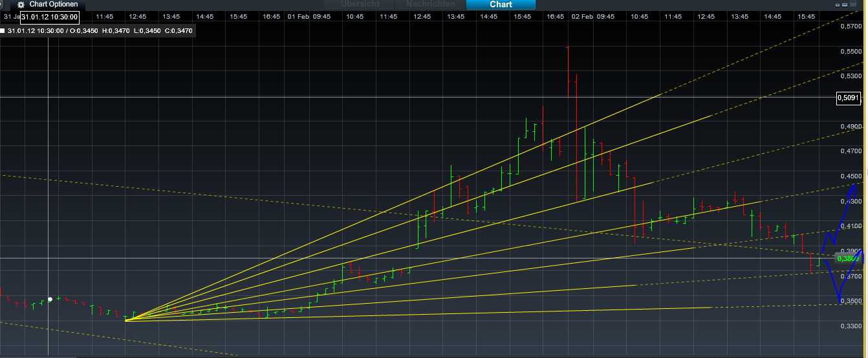The width and height of the screenshot is (868, 358).
Task: Click the 02 Feb date on time axis
Action: pos(578,17)
